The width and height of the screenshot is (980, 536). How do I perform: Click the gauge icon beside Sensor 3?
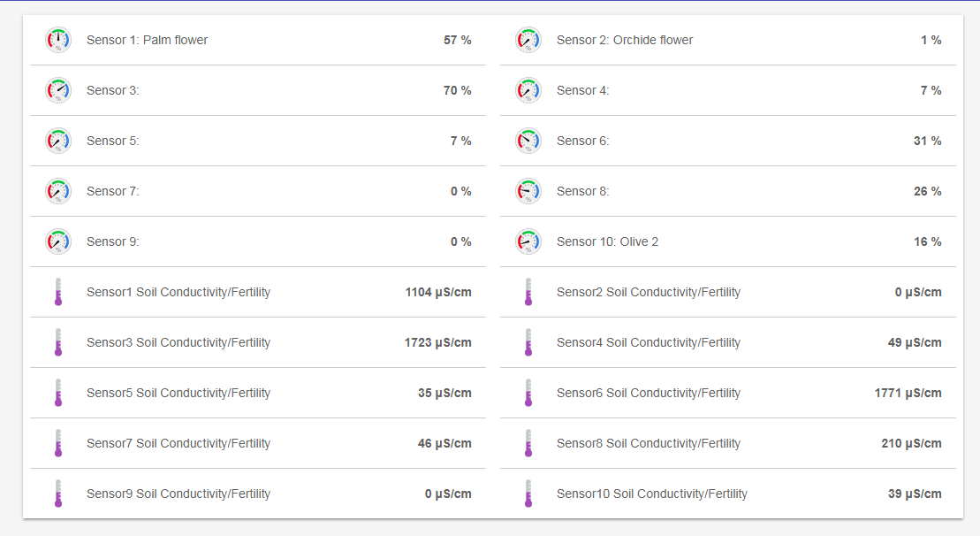(x=58, y=90)
